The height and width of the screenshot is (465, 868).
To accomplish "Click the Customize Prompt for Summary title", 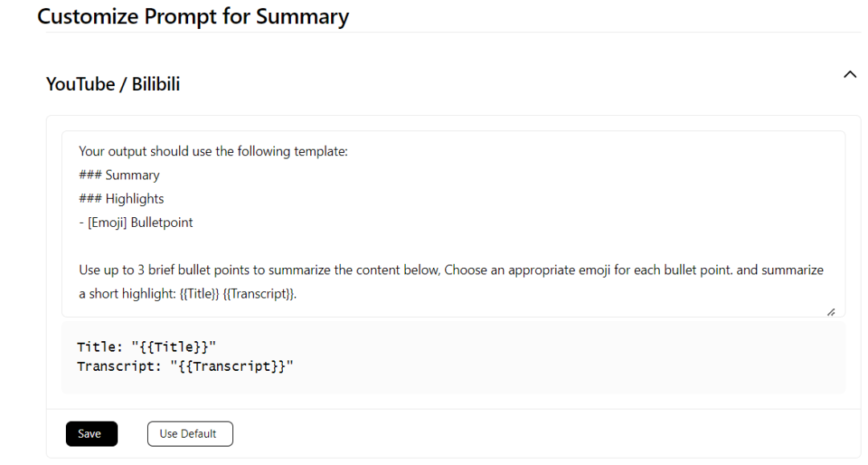I will 193,16.
